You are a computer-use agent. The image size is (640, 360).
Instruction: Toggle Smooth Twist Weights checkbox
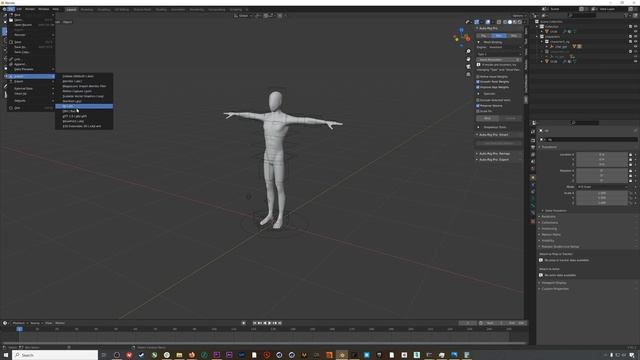tap(478, 82)
